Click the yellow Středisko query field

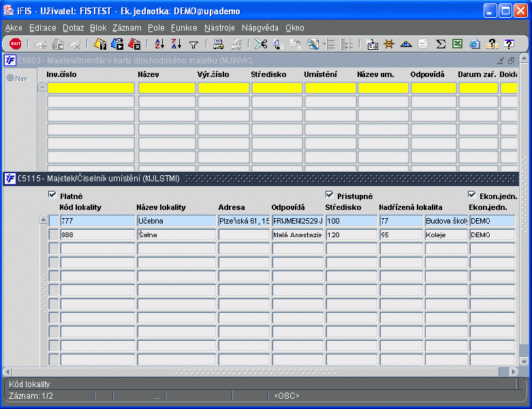[277, 88]
